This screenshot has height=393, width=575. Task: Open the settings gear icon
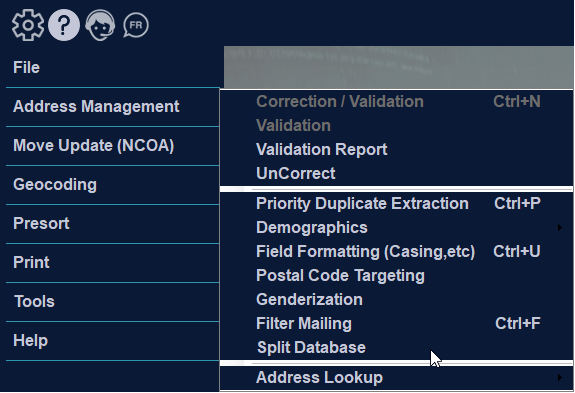click(28, 25)
